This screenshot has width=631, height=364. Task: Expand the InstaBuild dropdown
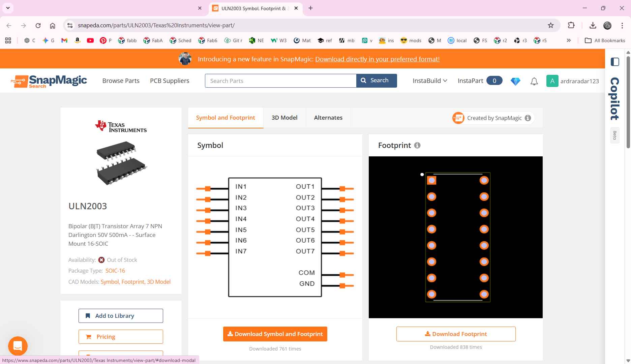[x=430, y=81]
